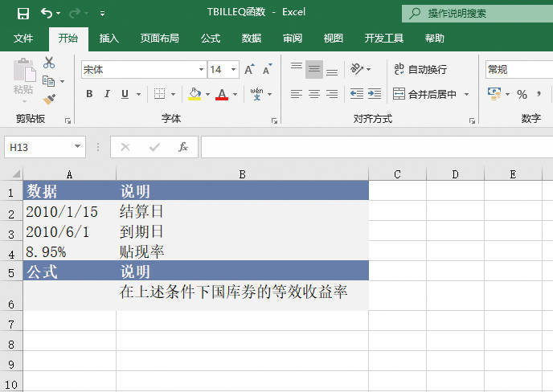Switch to the 公式 ribbon tab
The image size is (553, 392).
click(x=211, y=38)
